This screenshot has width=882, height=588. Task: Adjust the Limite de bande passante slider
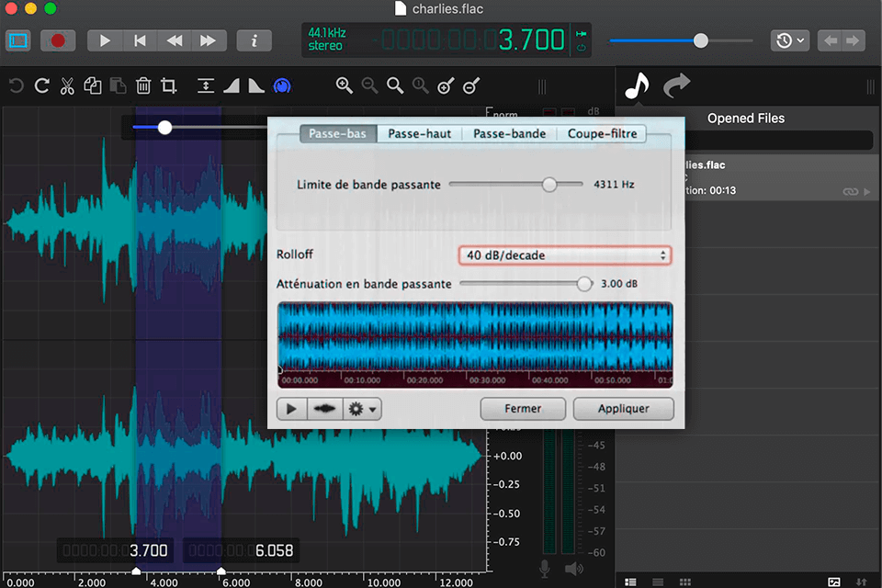point(549,184)
